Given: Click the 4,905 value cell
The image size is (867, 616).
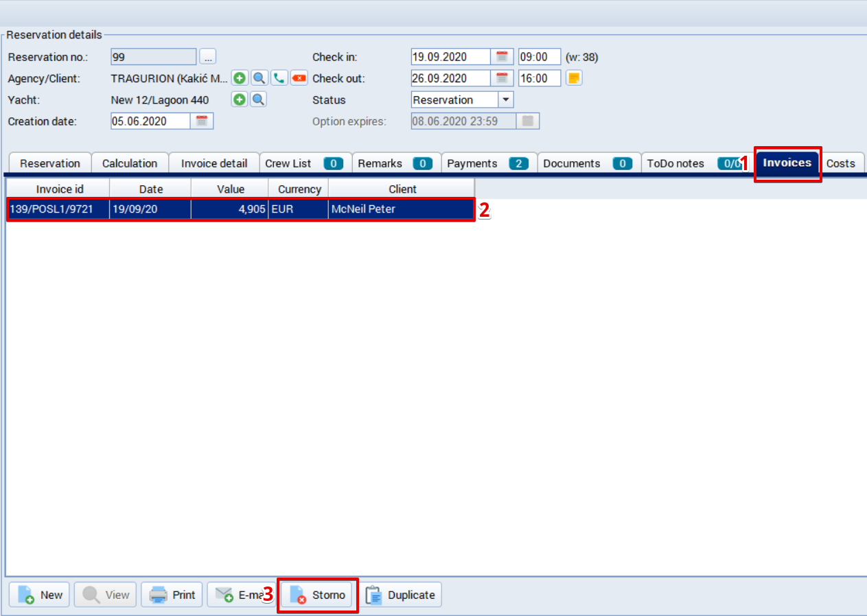Looking at the screenshot, I should click(230, 209).
